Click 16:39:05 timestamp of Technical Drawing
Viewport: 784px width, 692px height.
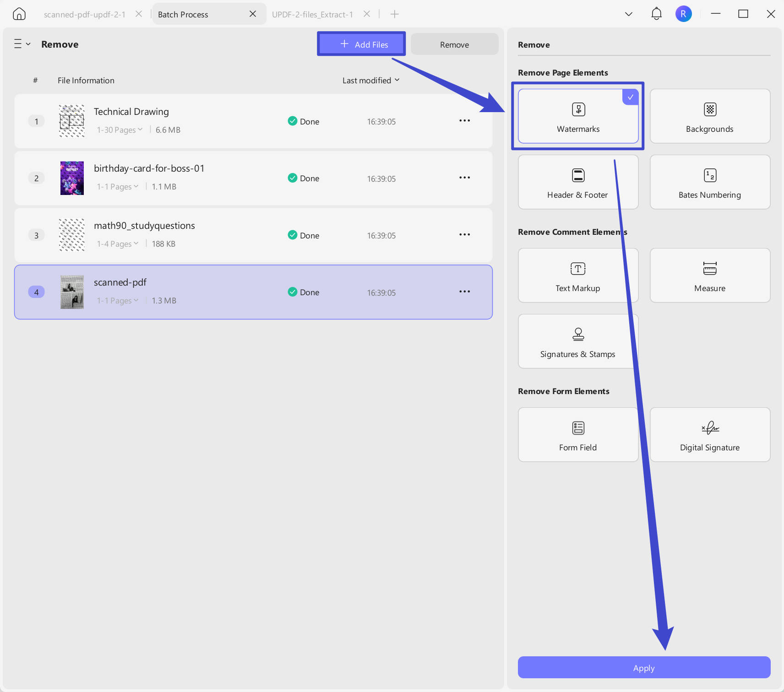click(381, 122)
